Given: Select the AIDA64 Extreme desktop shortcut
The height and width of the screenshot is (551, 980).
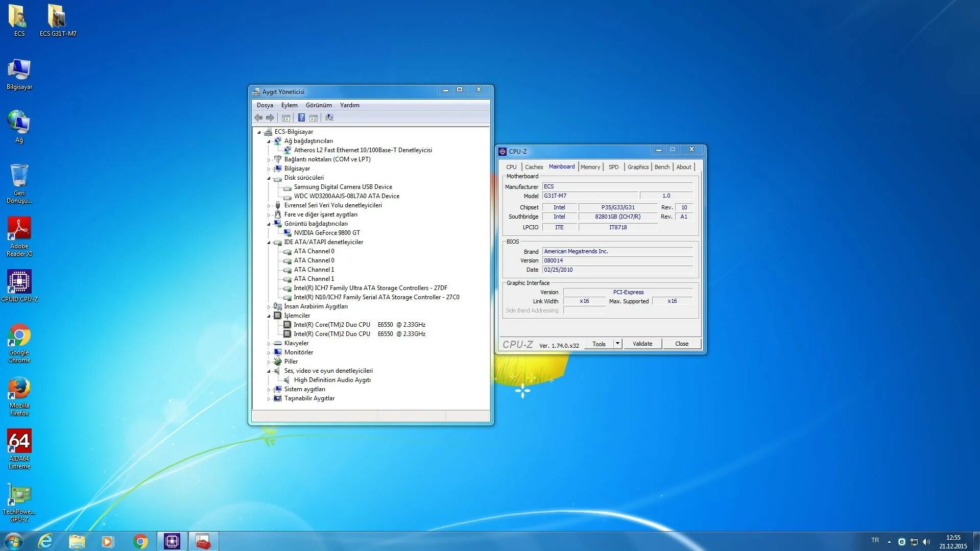Looking at the screenshot, I should tap(19, 449).
